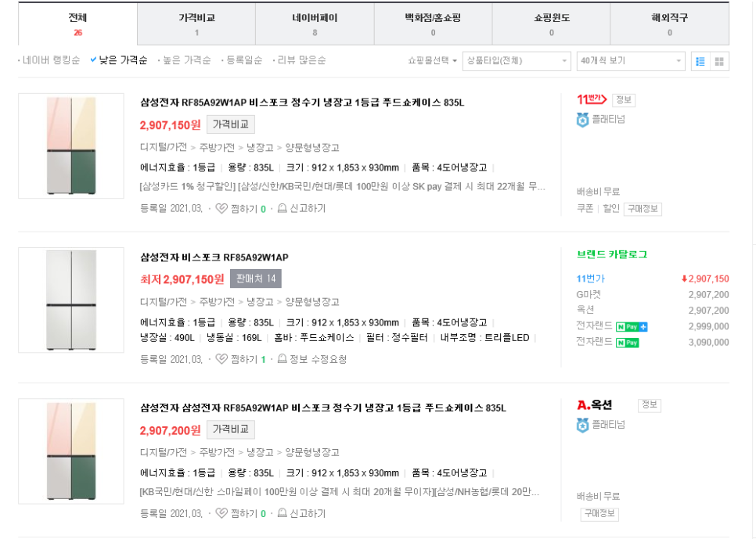Viewport: 756px width, 539px height.
Task: Click 전자랜드 seller with 2,999,000 price
Action: pos(595,326)
